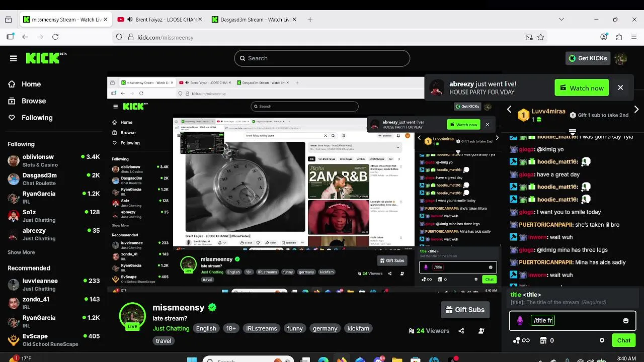Send the message with the Chat button

[x=624, y=340]
